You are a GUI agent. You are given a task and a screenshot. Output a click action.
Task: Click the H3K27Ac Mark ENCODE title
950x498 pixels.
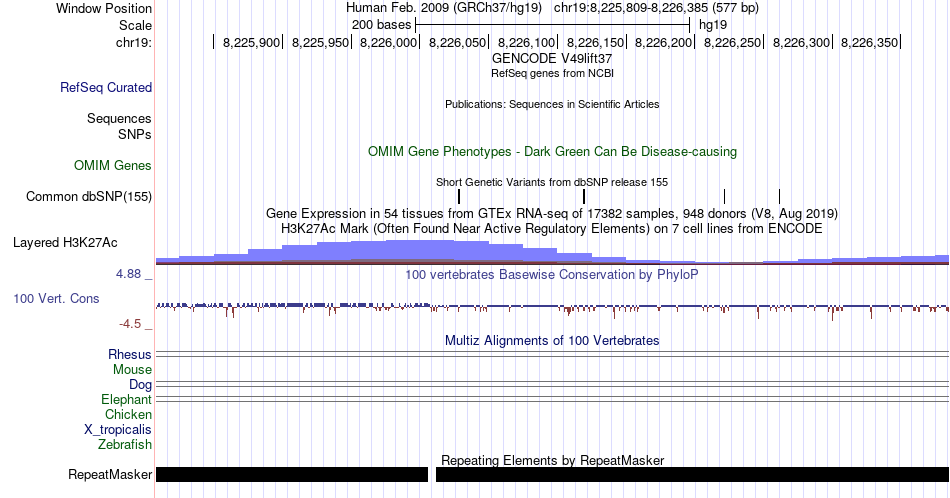[552, 228]
